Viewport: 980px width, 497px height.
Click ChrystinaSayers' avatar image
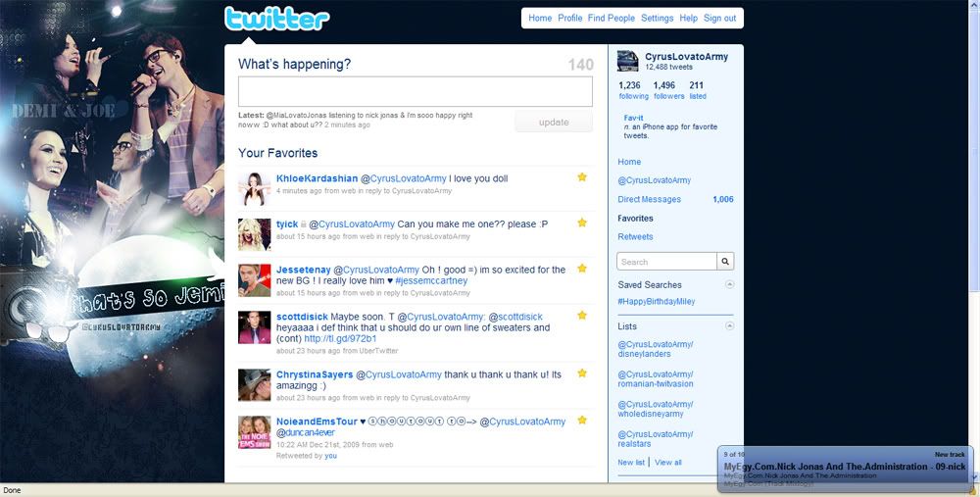tap(254, 384)
